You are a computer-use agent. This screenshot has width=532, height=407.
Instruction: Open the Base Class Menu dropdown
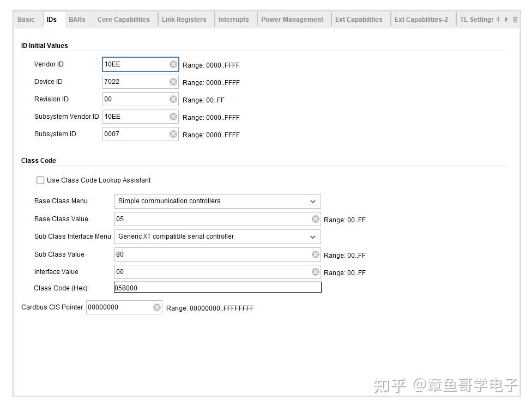click(217, 201)
